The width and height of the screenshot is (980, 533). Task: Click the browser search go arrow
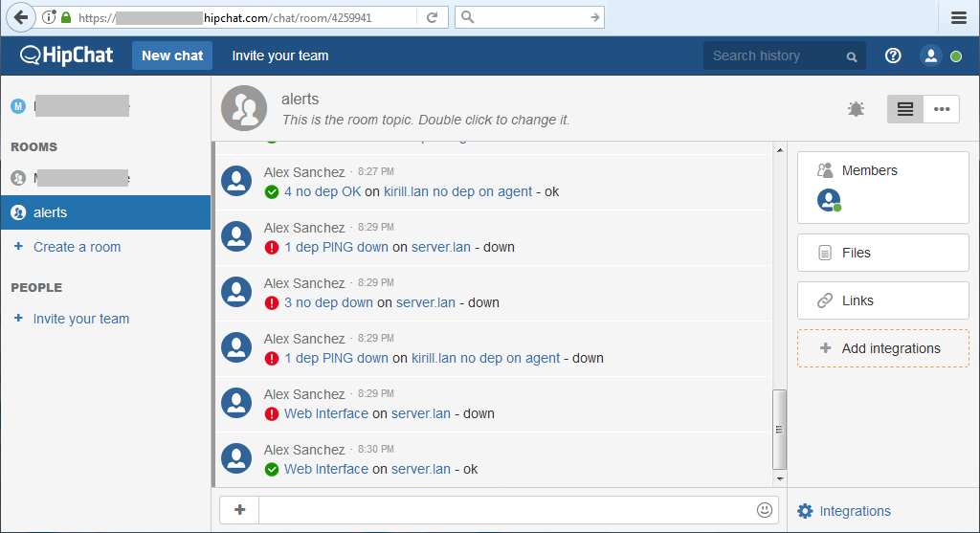tap(594, 17)
